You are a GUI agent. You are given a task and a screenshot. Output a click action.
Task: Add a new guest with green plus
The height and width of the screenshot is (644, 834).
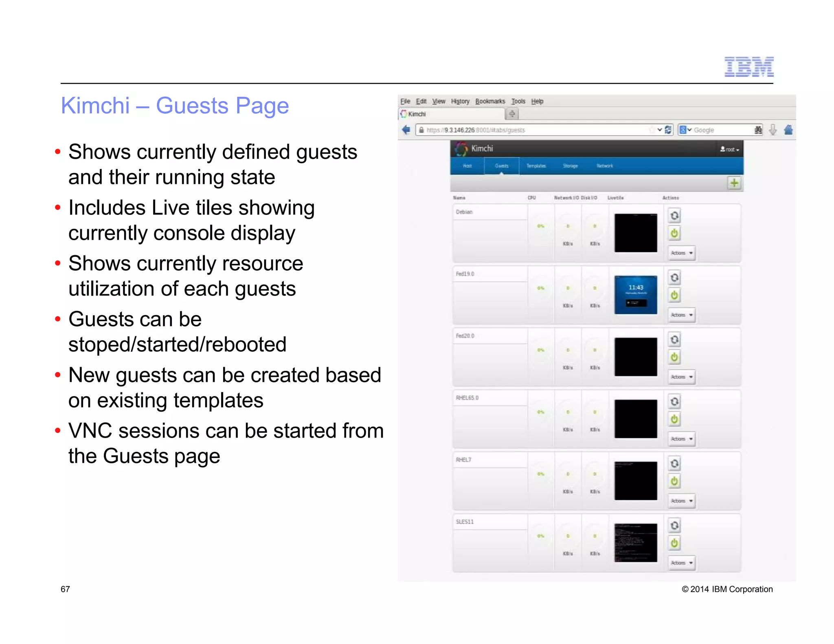[734, 183]
